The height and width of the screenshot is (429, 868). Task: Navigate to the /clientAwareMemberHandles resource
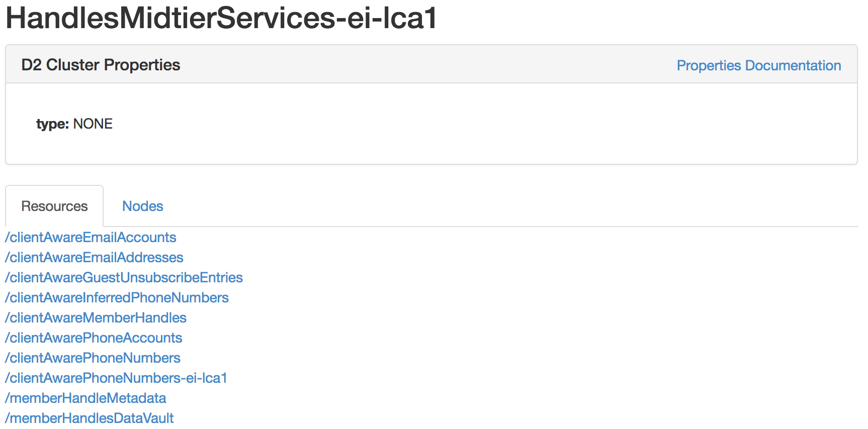click(x=96, y=317)
